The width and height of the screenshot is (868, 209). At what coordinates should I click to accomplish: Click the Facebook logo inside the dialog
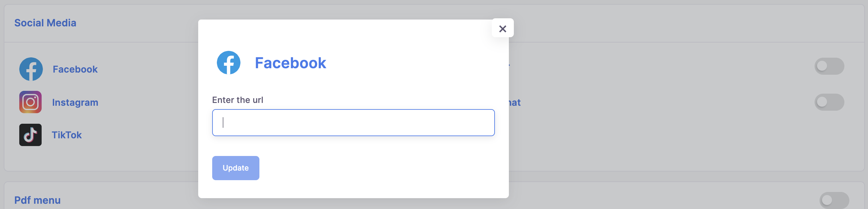pyautogui.click(x=228, y=63)
